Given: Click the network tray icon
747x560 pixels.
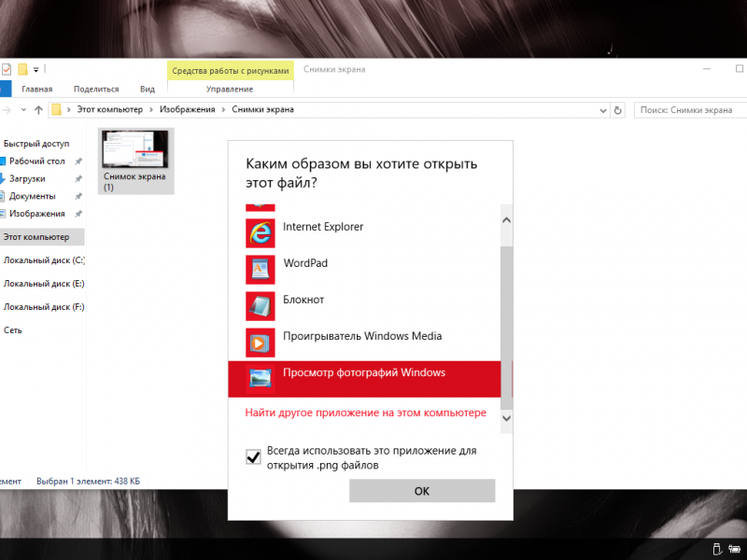Looking at the screenshot, I should pos(734,549).
